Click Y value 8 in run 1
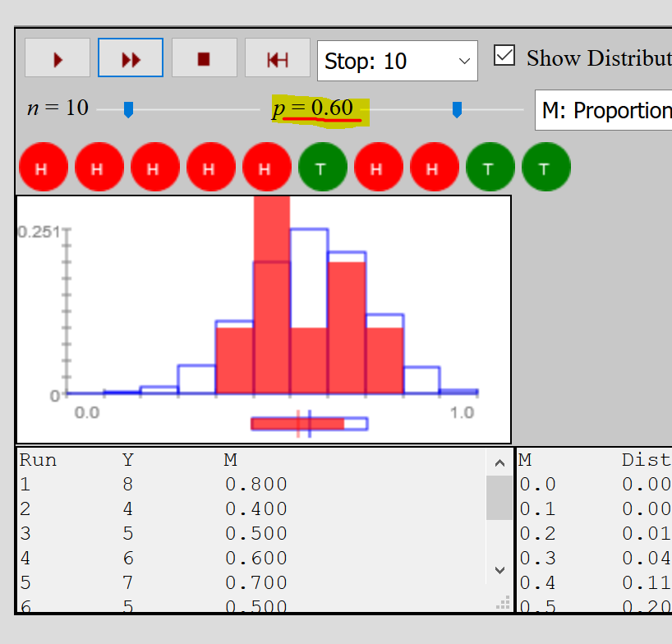The height and width of the screenshot is (644, 672). pyautogui.click(x=127, y=485)
